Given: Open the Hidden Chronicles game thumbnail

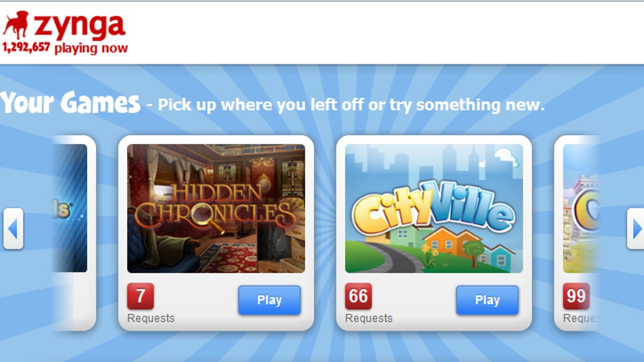Looking at the screenshot, I should tap(216, 209).
